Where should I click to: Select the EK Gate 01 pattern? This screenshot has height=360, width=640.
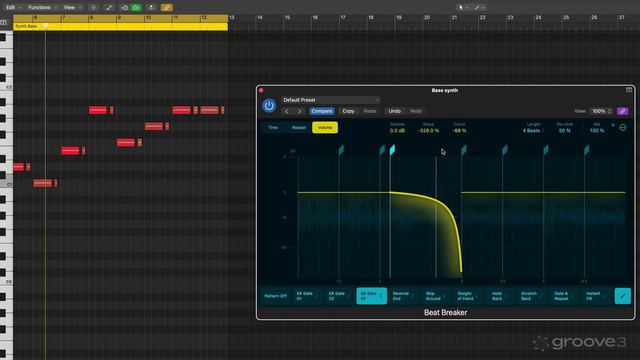click(307, 296)
